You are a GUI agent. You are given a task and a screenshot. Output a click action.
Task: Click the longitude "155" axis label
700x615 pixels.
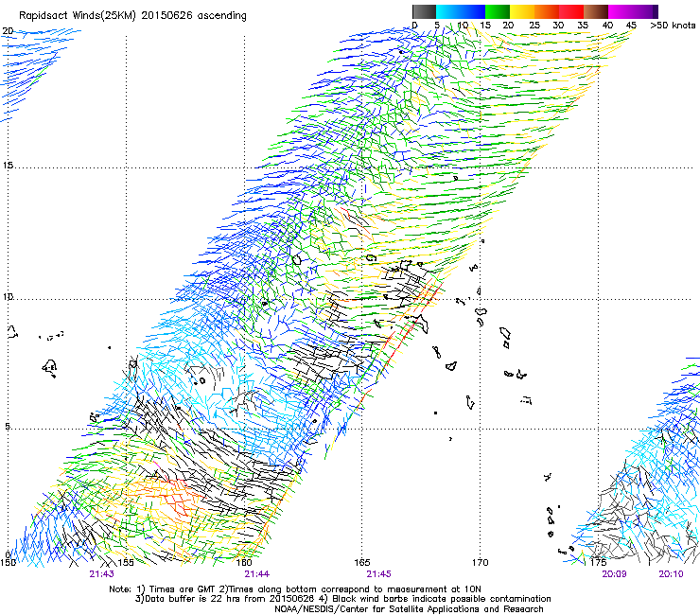[126, 562]
